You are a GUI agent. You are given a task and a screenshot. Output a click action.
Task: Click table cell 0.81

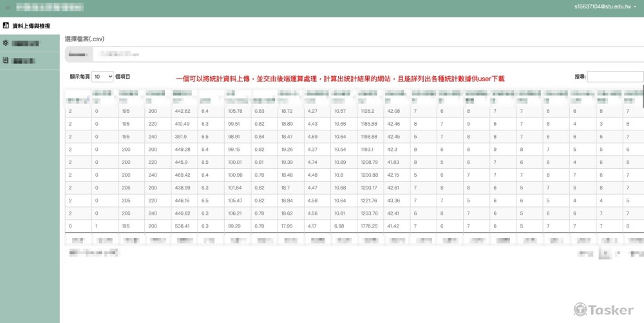point(265,162)
